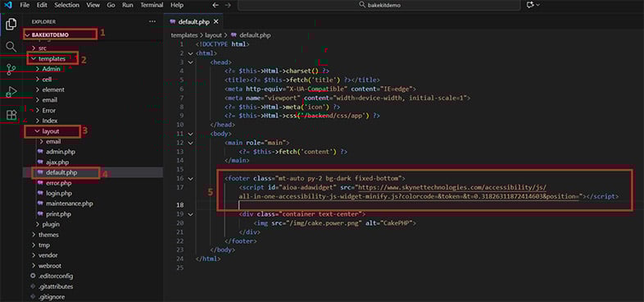Click the .editorconfig file icon

34,276
